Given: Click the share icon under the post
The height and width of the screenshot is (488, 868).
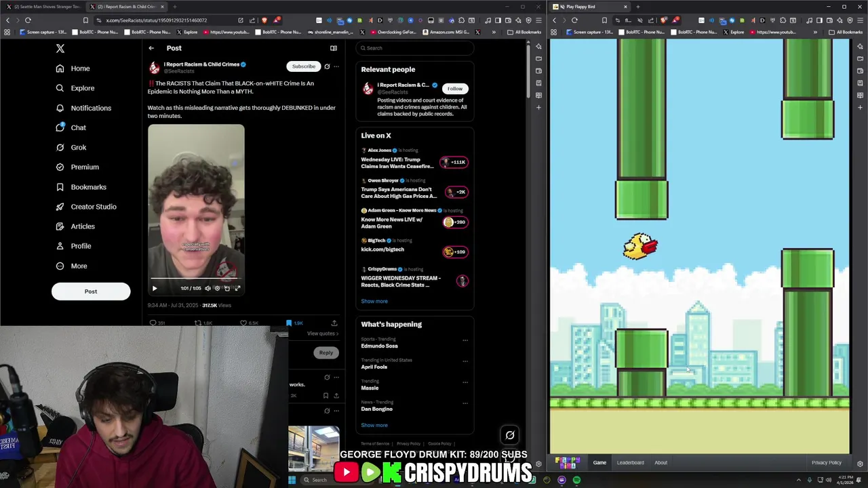Looking at the screenshot, I should (334, 323).
